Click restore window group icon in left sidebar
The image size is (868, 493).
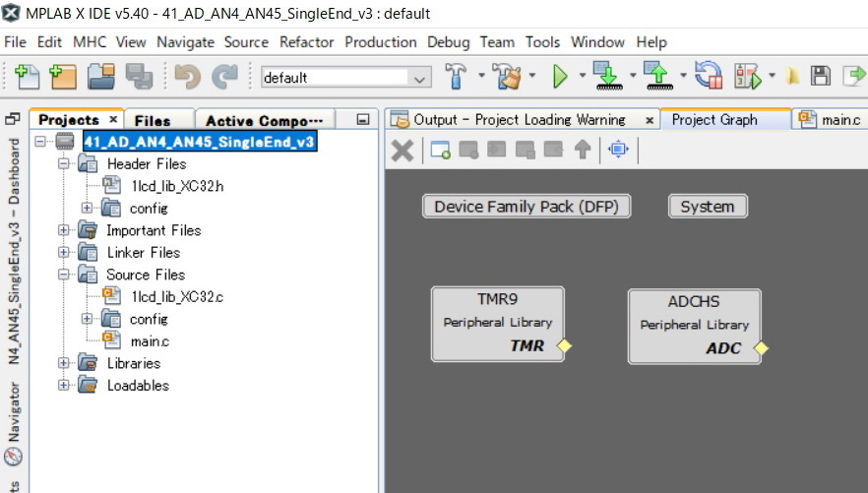(12, 118)
